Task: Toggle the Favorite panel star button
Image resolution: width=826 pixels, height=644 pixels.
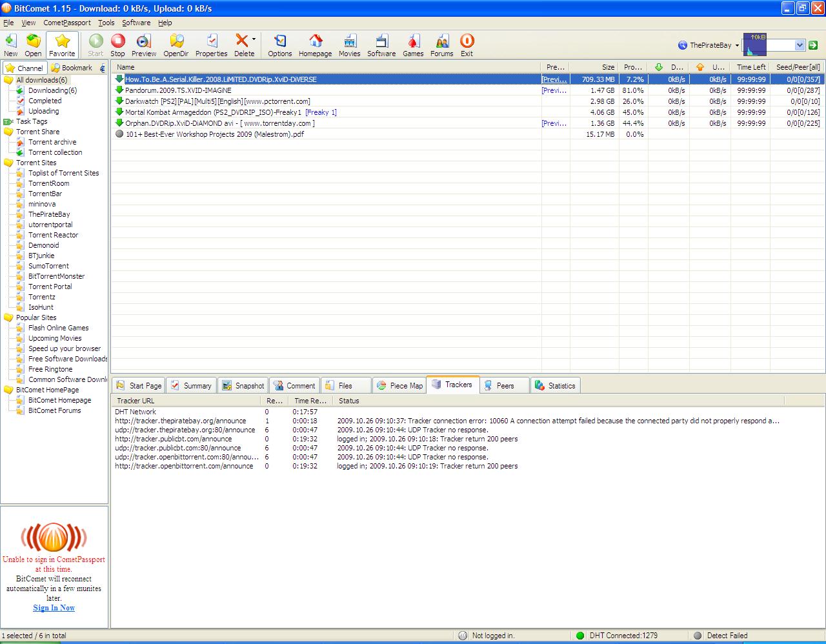Action: click(x=62, y=45)
